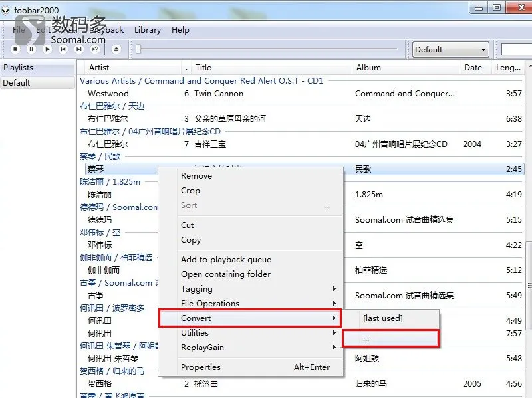The width and height of the screenshot is (532, 398).
Task: Select the Default playlist
Action: pyautogui.click(x=37, y=82)
